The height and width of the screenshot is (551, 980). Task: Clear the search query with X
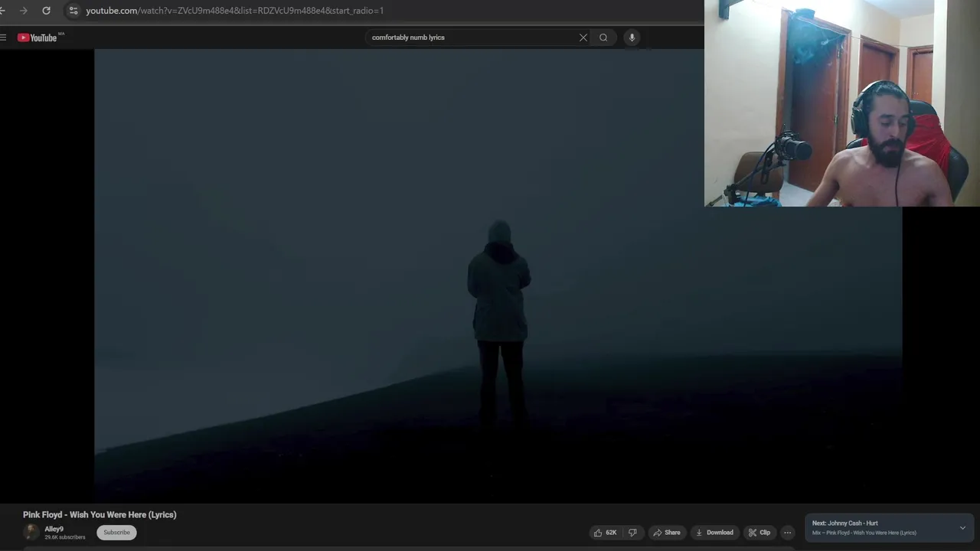coord(583,37)
